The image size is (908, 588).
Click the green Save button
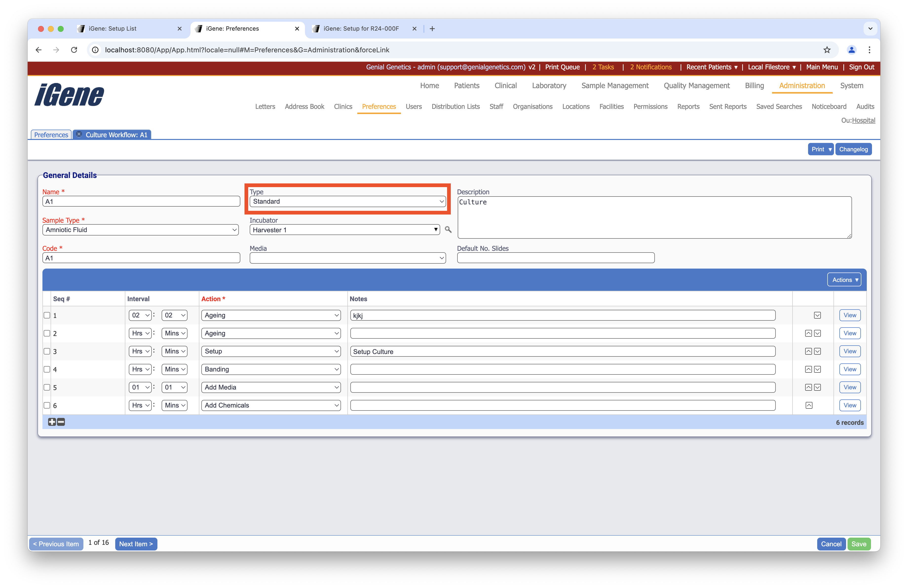(859, 544)
